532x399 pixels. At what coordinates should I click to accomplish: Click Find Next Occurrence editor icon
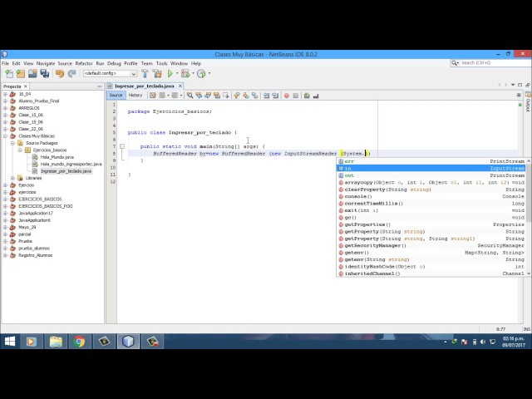point(208,96)
